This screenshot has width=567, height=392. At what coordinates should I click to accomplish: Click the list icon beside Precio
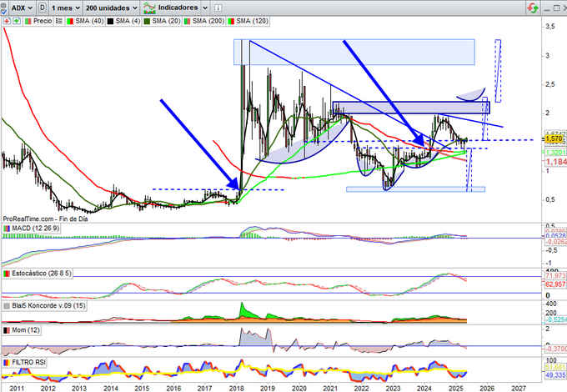tap(59, 21)
